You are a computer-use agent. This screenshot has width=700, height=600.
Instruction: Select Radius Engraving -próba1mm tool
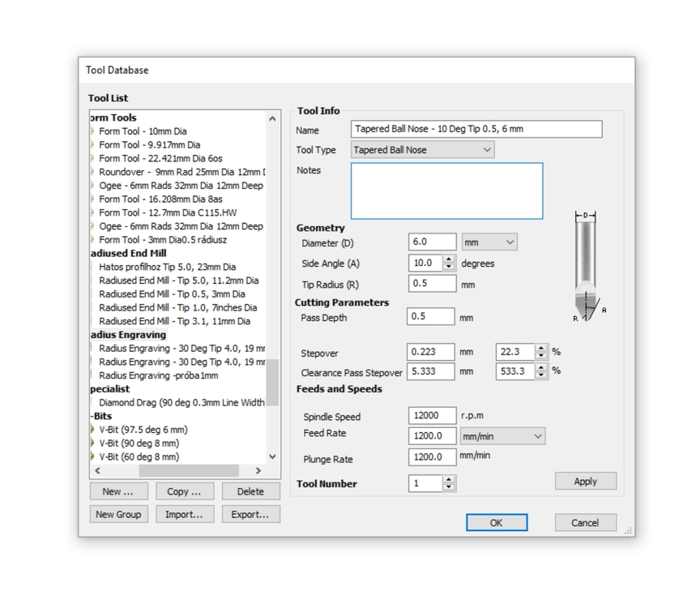(x=158, y=375)
